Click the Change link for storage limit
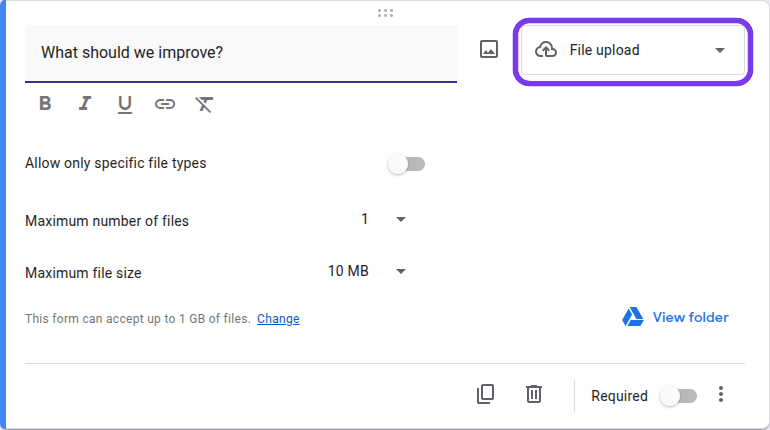Image resolution: width=770 pixels, height=430 pixels. (278, 319)
